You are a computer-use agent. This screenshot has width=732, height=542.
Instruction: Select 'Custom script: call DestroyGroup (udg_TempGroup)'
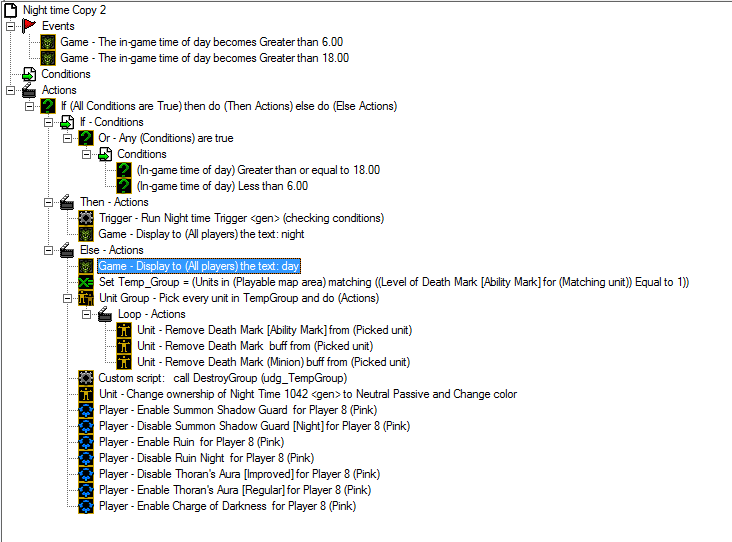(x=223, y=378)
